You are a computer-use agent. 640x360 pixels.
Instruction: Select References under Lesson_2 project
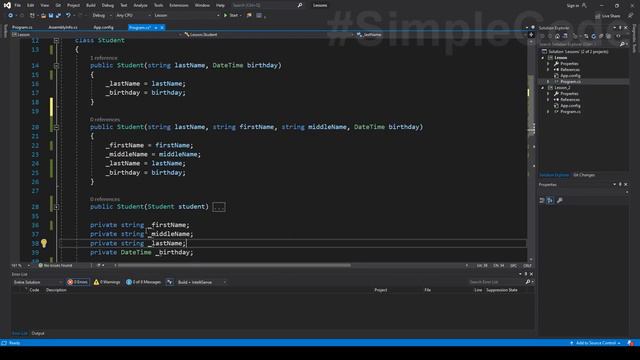tap(570, 100)
